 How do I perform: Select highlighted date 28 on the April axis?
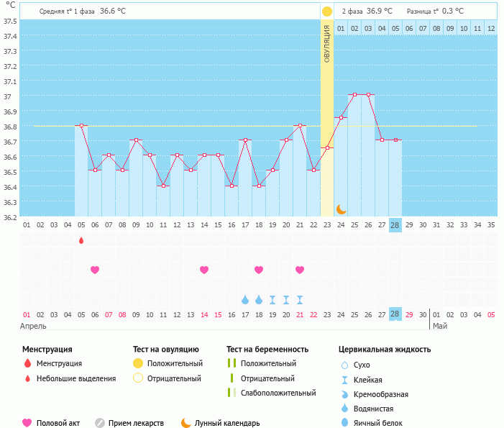pyautogui.click(x=395, y=314)
